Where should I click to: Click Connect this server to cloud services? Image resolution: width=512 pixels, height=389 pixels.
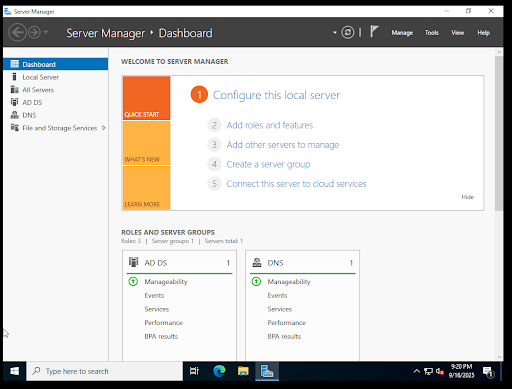click(x=296, y=184)
